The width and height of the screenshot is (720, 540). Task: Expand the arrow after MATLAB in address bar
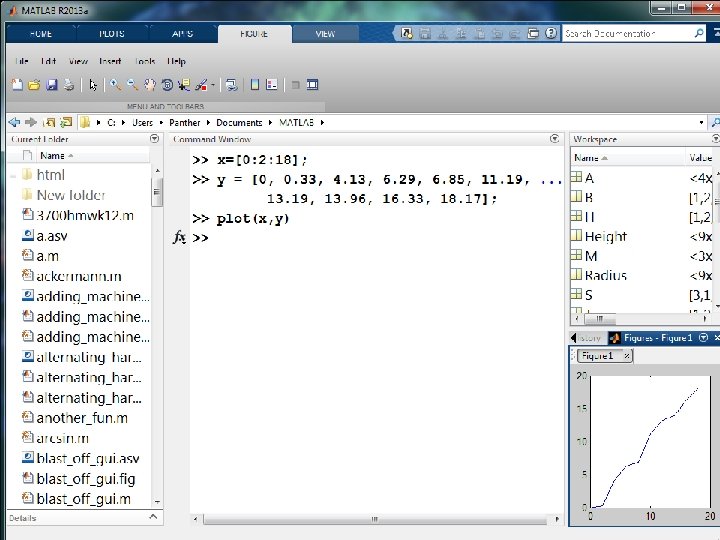(x=322, y=123)
